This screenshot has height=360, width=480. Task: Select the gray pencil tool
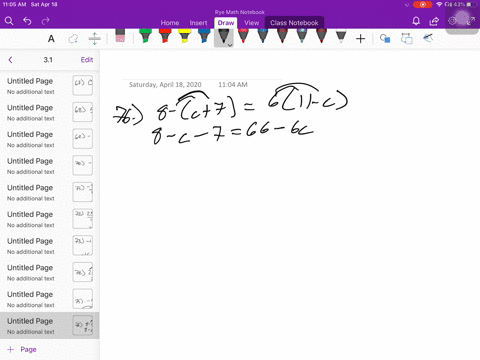click(x=341, y=37)
